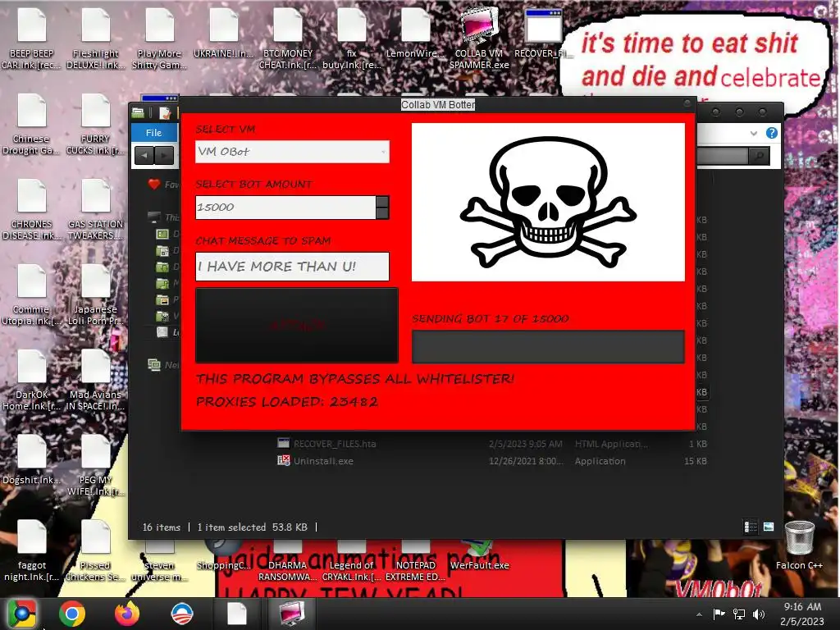Click the chat message to spam field

tap(293, 267)
